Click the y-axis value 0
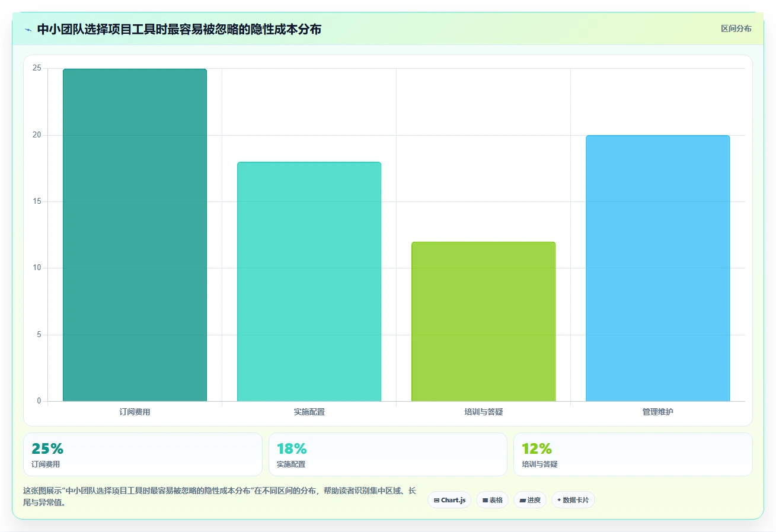Viewport: 776px width, 532px height. click(39, 401)
